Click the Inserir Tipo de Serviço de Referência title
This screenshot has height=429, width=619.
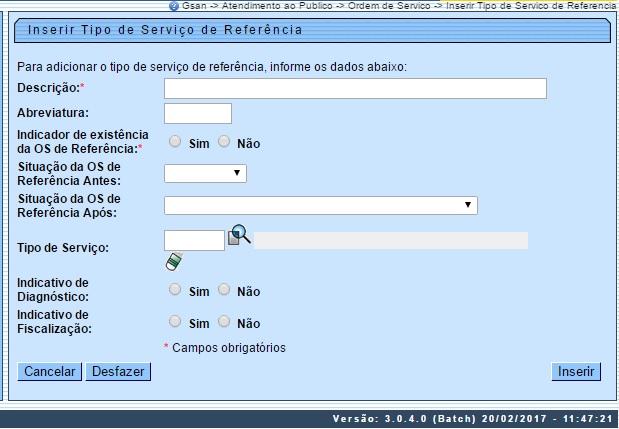165,30
